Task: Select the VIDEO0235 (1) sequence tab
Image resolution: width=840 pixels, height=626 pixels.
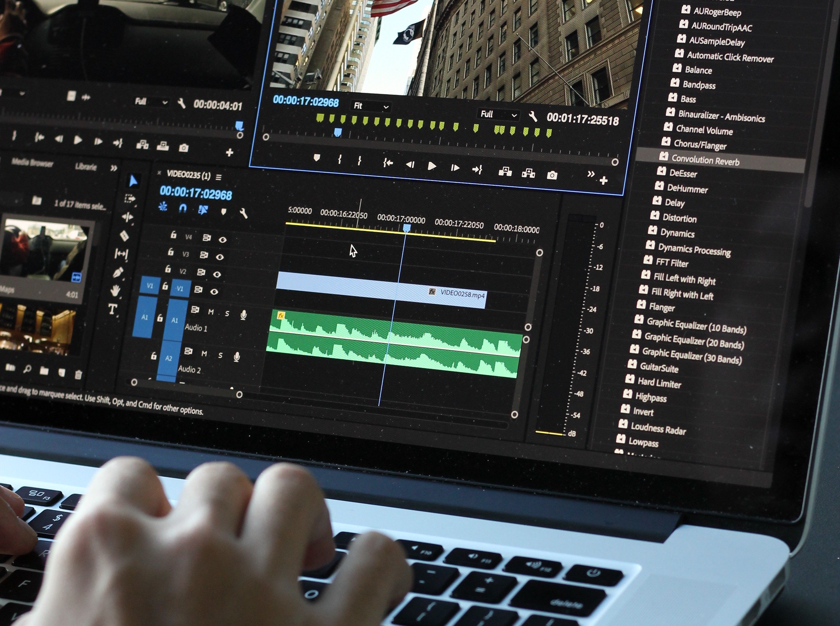Action: click(188, 175)
